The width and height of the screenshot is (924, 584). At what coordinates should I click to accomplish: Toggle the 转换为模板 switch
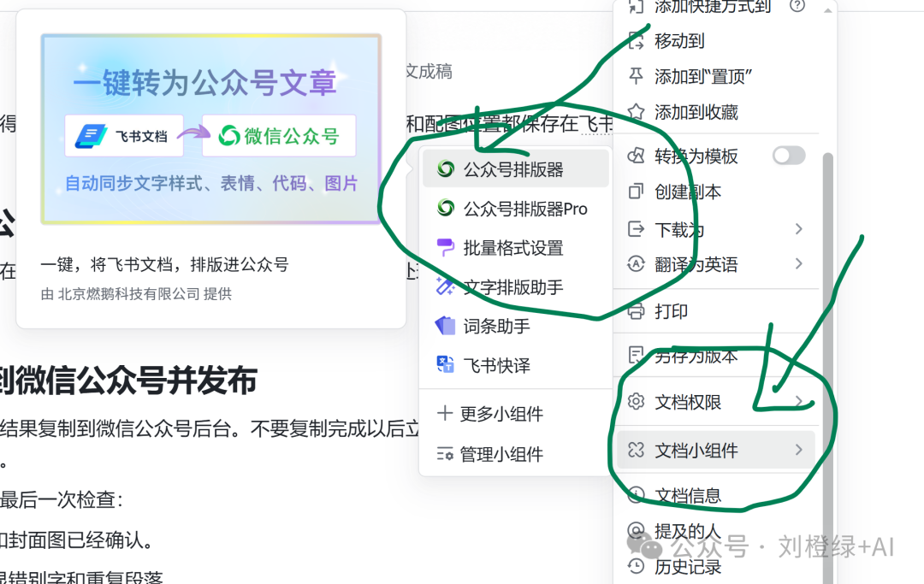(789, 156)
